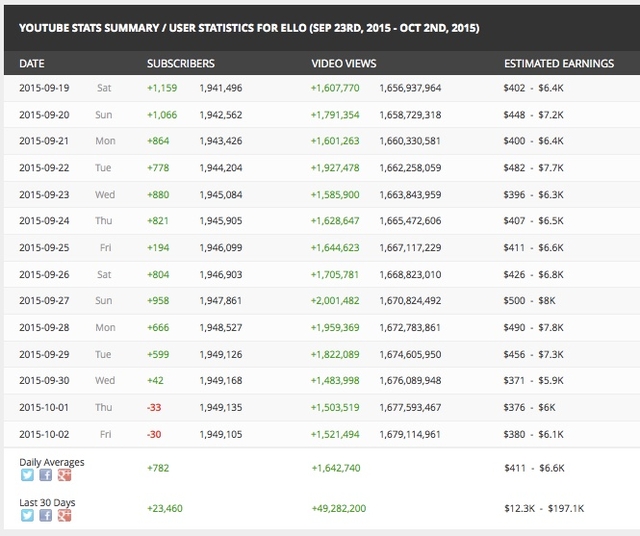Click subscriber loss -33
This screenshot has width=640, height=536.
coord(154,407)
